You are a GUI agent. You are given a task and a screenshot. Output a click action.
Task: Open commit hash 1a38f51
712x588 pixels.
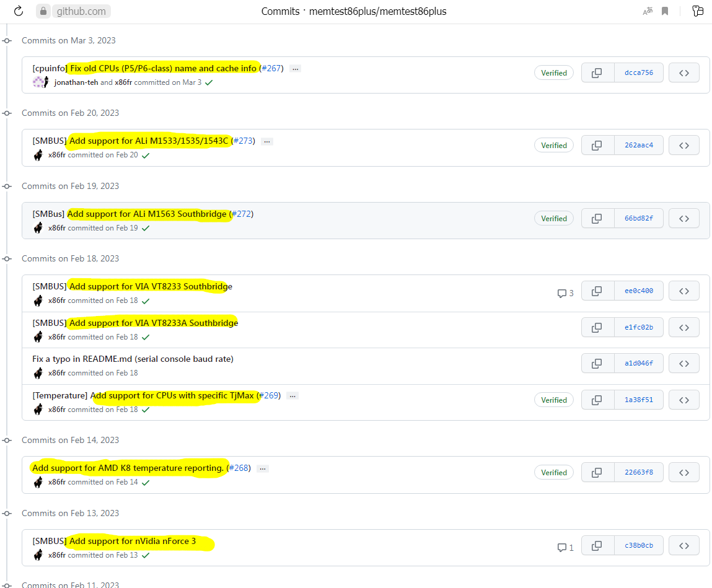638,400
